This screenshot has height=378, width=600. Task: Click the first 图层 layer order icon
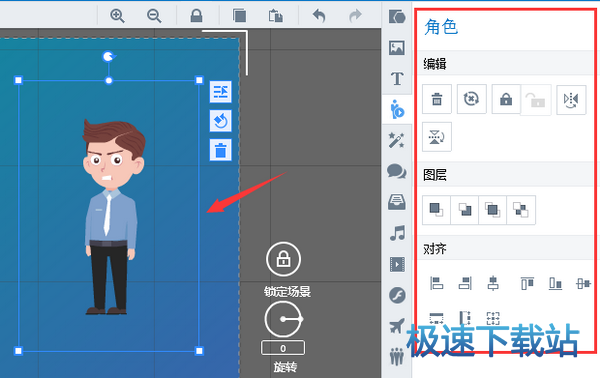[x=437, y=210]
